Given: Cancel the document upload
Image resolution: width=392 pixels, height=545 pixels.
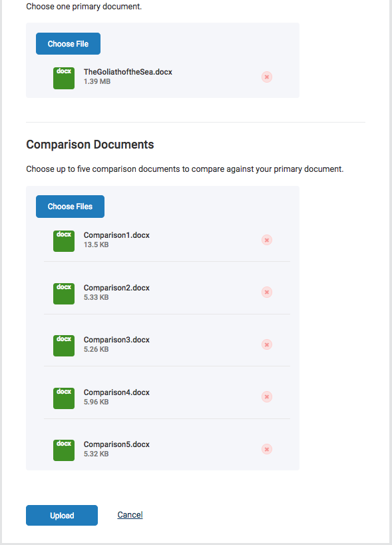Looking at the screenshot, I should (x=130, y=515).
